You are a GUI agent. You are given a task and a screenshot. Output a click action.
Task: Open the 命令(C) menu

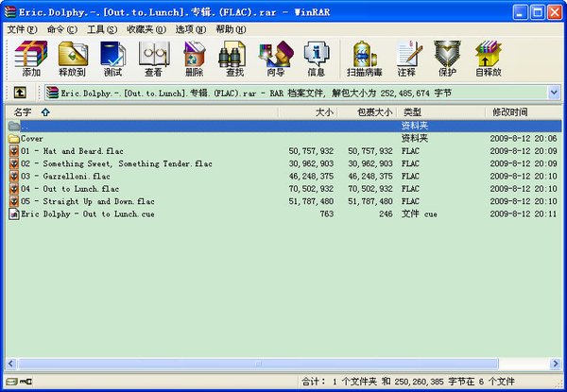coord(62,29)
